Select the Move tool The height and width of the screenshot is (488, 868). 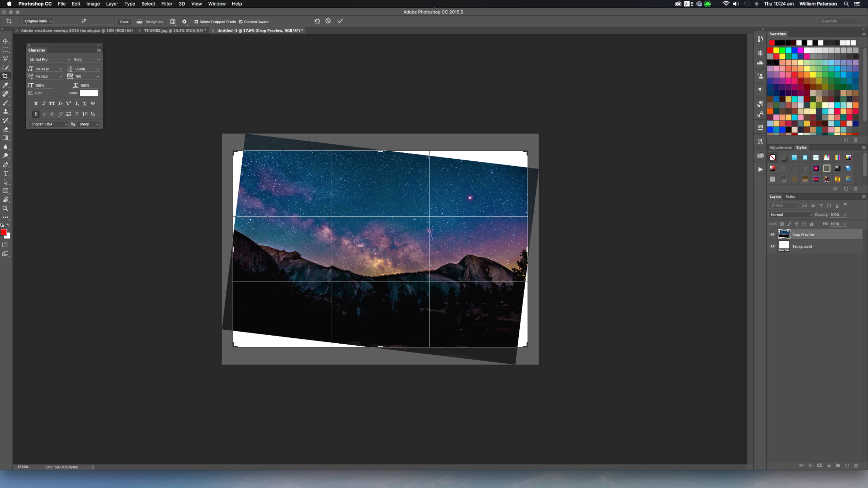pyautogui.click(x=6, y=41)
